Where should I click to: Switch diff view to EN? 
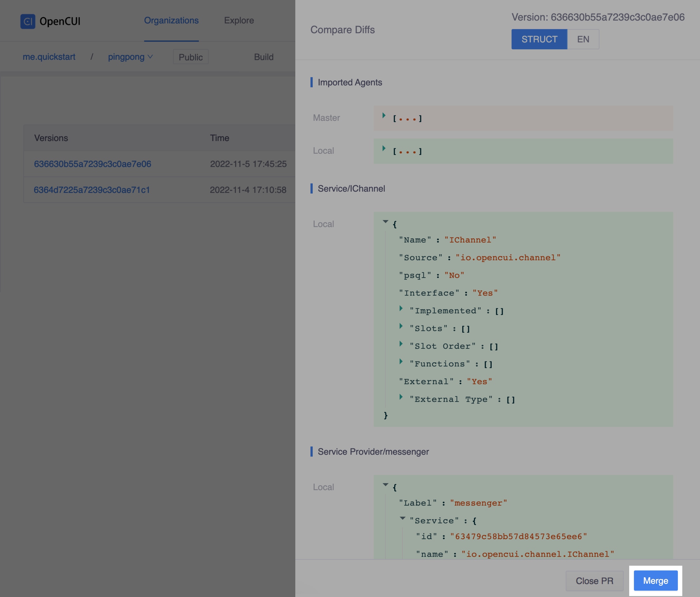pyautogui.click(x=583, y=39)
